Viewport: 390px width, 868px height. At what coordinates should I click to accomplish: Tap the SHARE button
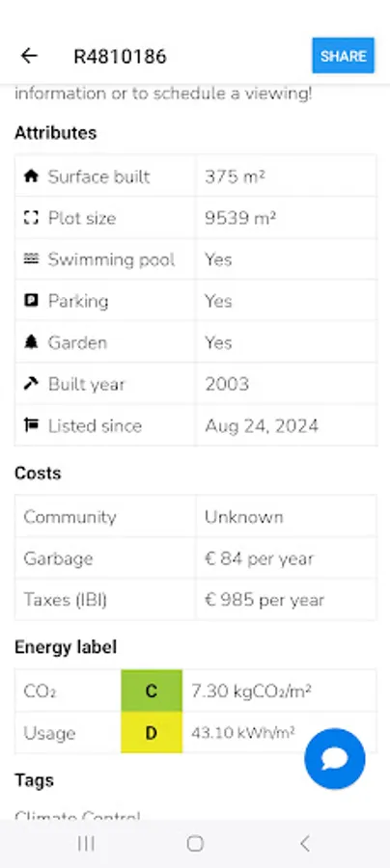click(344, 55)
